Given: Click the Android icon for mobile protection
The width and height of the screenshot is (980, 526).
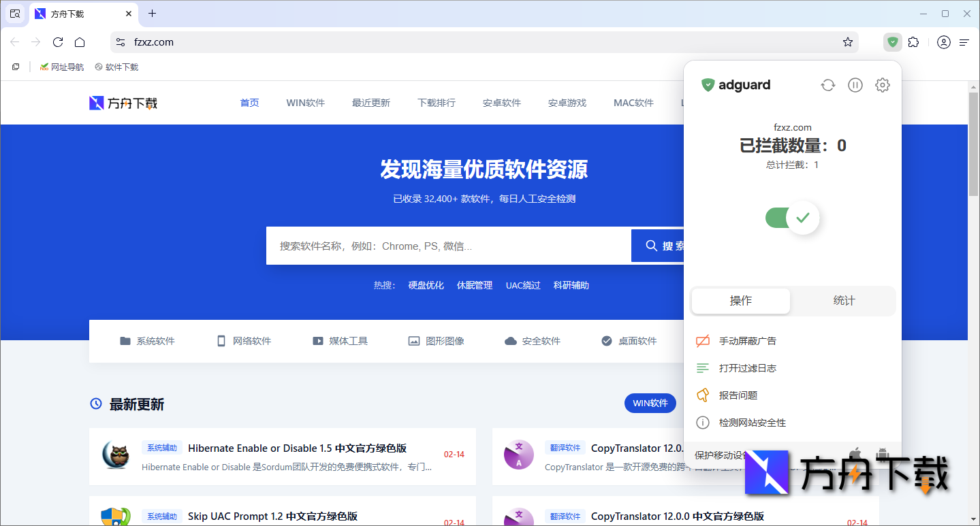Looking at the screenshot, I should click(881, 451).
